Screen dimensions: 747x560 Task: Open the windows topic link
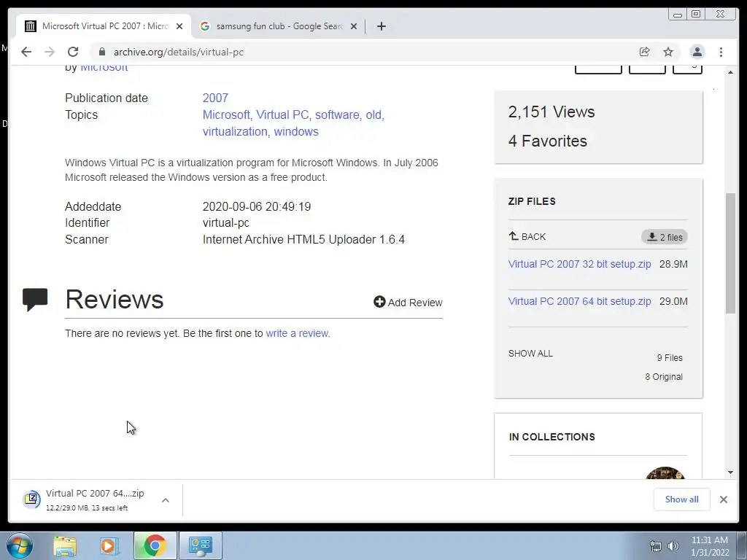296,131
